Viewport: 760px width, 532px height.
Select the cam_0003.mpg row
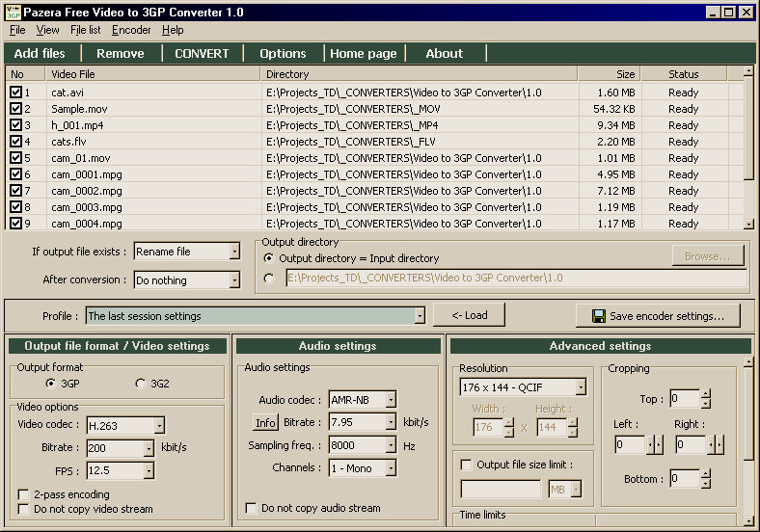(x=373, y=207)
